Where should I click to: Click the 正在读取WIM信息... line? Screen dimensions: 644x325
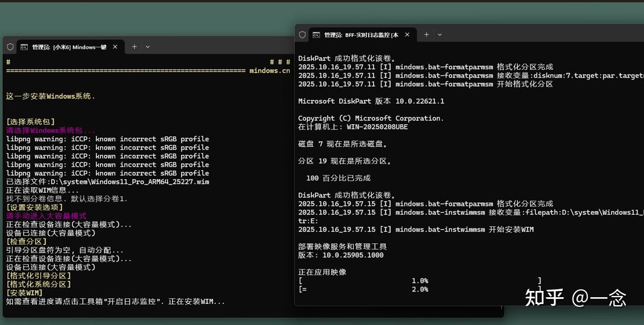(x=42, y=191)
